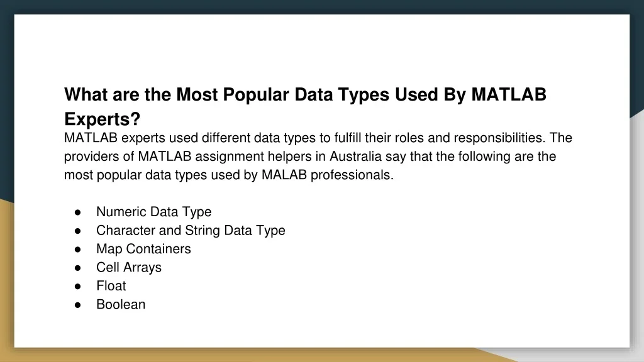Select the "Boolean" list item
This screenshot has height=362, width=644.
[x=120, y=304]
